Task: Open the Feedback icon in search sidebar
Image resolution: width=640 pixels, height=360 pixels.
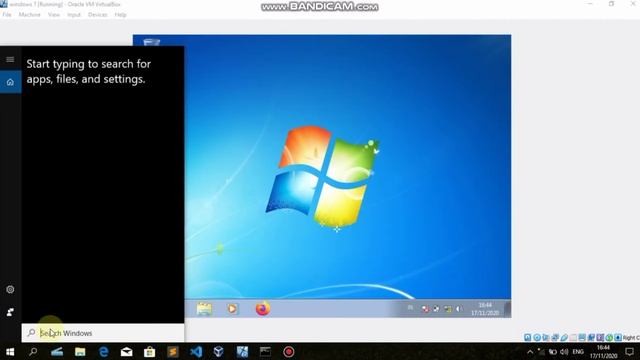Action: coord(10,312)
